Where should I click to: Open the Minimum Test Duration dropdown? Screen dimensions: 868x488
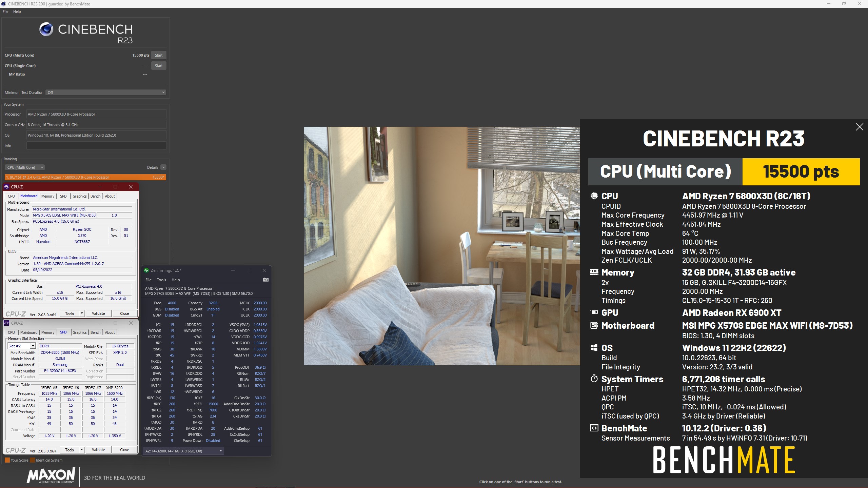pos(106,93)
